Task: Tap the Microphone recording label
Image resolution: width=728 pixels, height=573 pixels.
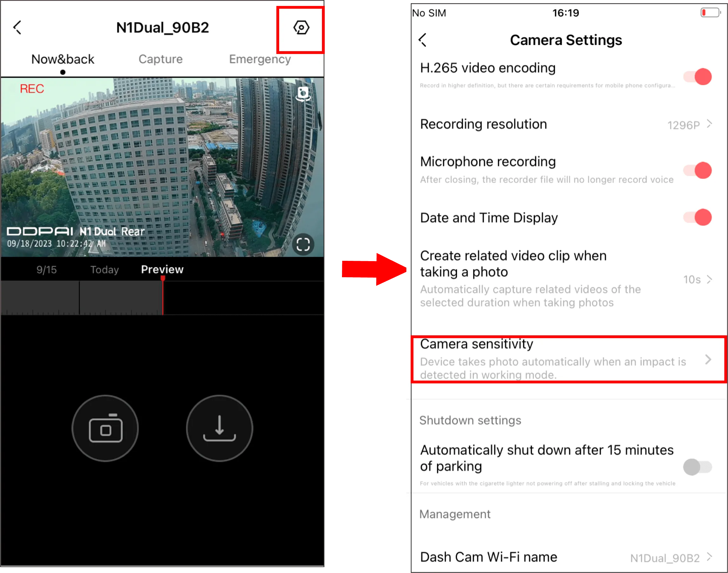Action: [x=488, y=162]
